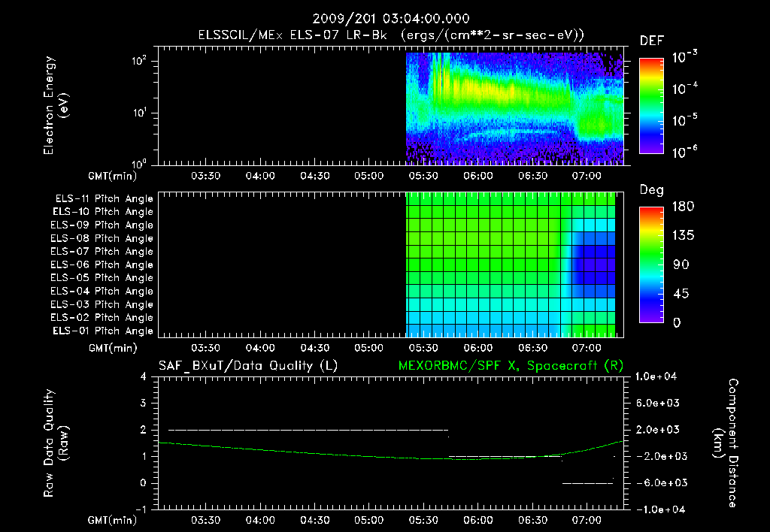Click the ELS-11 Pitch Angle row label
Viewport: 770px width, 532px height.
pyautogui.click(x=104, y=199)
